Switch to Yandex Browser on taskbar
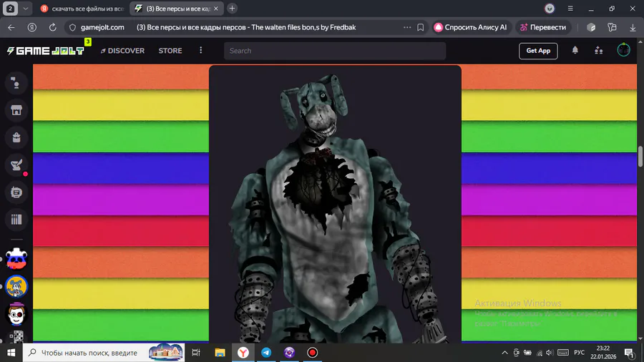644x362 pixels. [243, 353]
